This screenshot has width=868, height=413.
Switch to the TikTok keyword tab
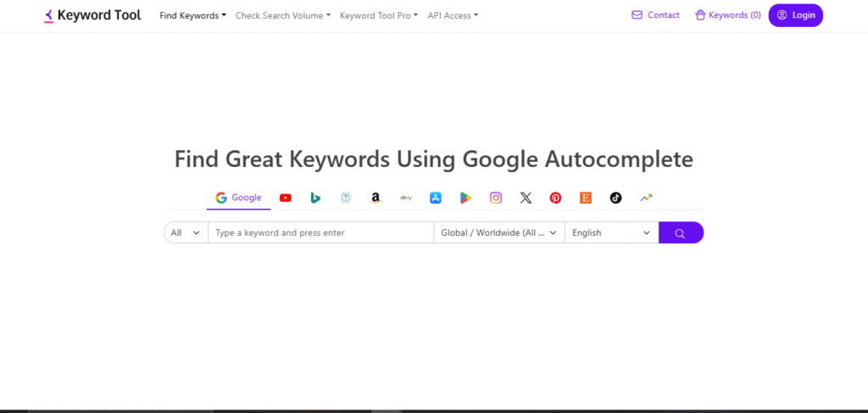click(x=615, y=198)
